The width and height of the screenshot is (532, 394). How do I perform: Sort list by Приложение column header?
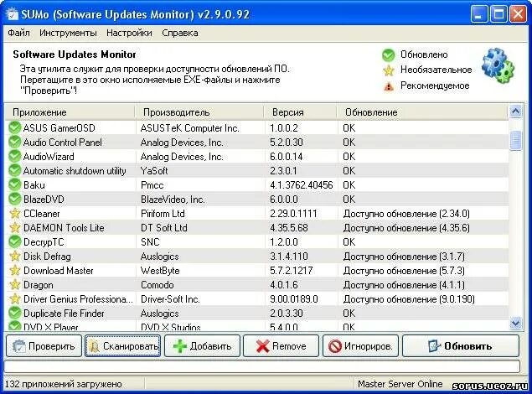[70, 112]
